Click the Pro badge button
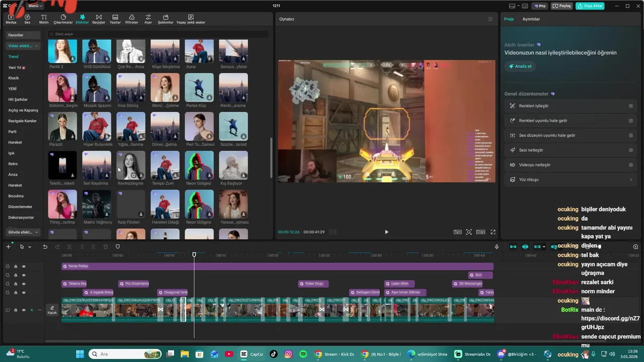Viewport: 644px width, 362px height. 540,6
